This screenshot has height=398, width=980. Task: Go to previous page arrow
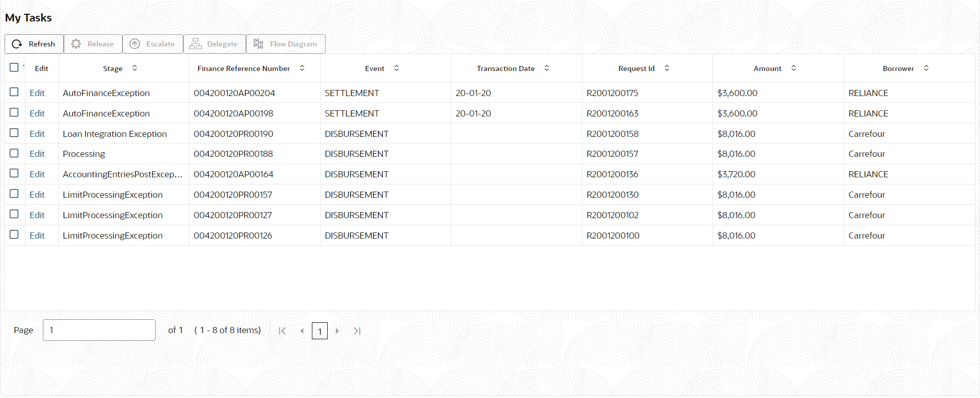[302, 331]
